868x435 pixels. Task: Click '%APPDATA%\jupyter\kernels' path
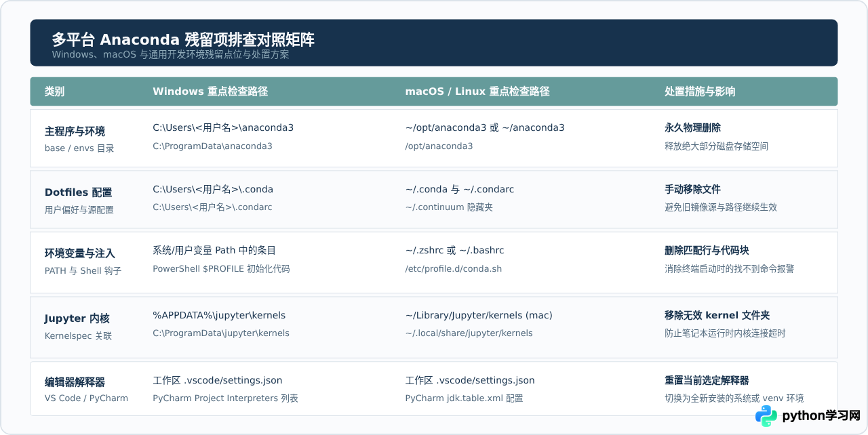coord(219,315)
